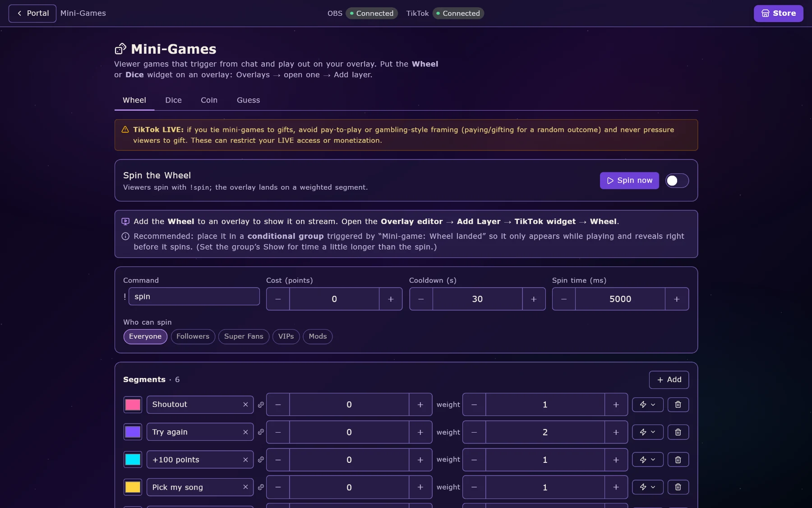Click the Mini-Games breadcrumb text
This screenshot has width=812, height=508.
click(83, 14)
